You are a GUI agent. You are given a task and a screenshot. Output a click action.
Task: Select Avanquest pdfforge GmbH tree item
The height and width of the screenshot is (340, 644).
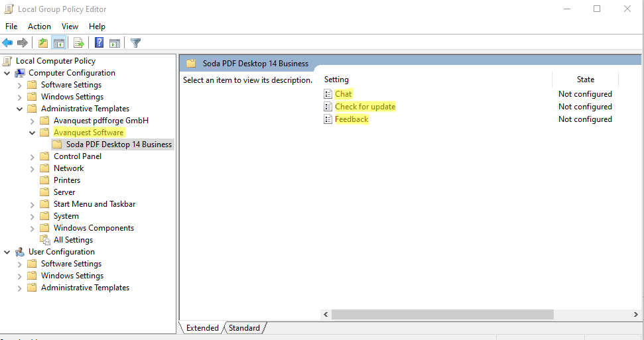(x=101, y=121)
